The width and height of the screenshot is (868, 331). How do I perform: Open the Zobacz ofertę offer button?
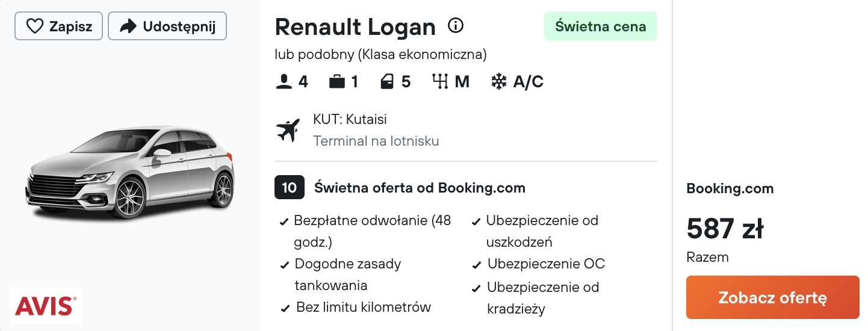(773, 297)
